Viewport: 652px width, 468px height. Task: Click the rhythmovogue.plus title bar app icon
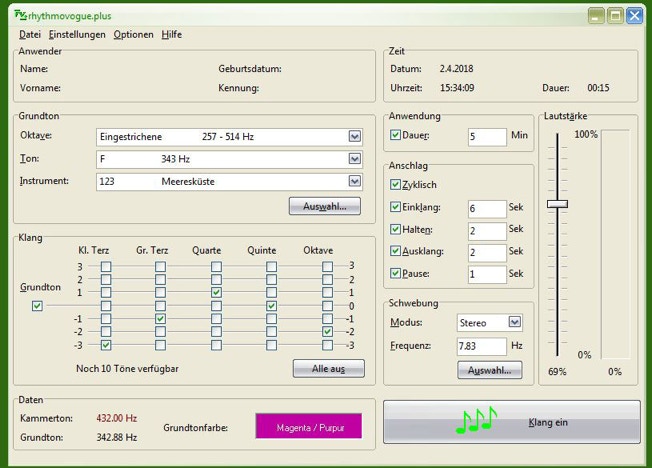pos(20,15)
